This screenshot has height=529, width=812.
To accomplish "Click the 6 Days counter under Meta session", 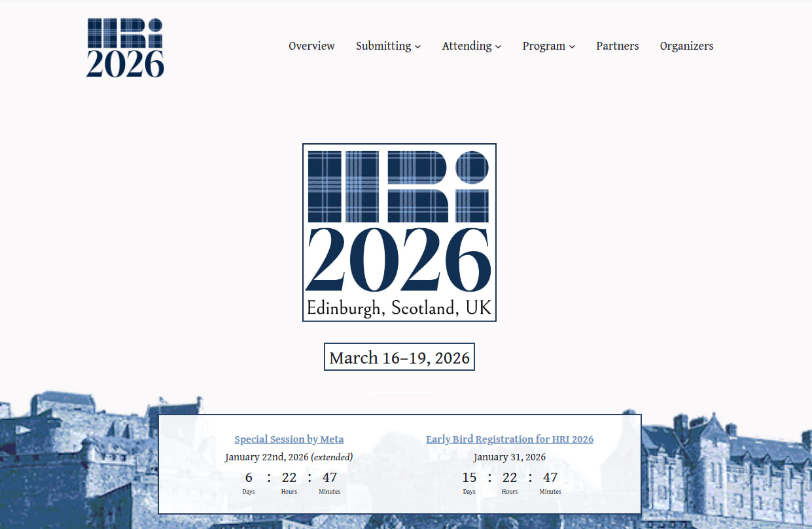I will [x=249, y=481].
